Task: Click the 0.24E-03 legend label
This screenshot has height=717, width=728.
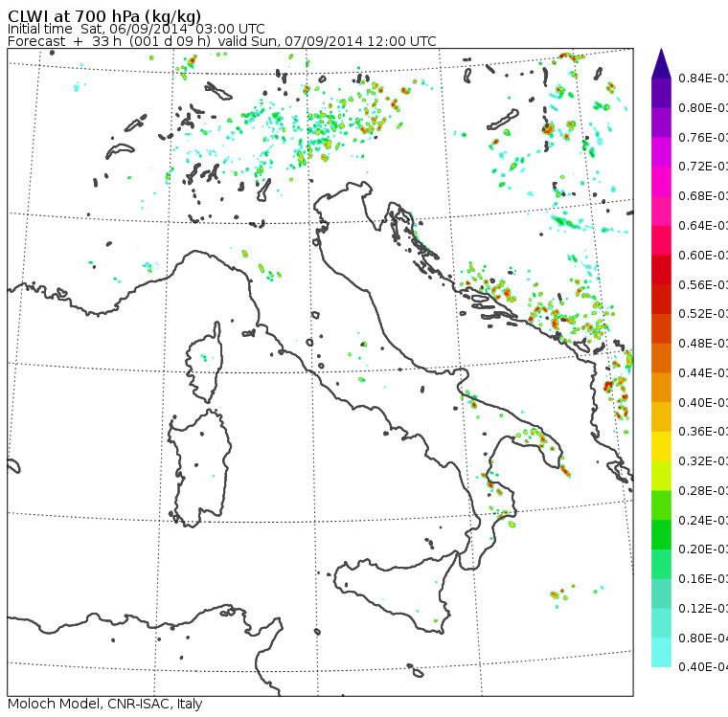Action: coord(702,520)
